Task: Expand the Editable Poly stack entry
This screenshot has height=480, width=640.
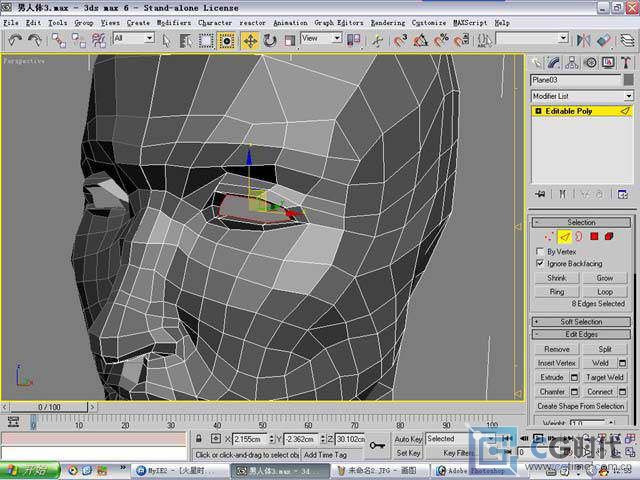Action: coord(538,111)
